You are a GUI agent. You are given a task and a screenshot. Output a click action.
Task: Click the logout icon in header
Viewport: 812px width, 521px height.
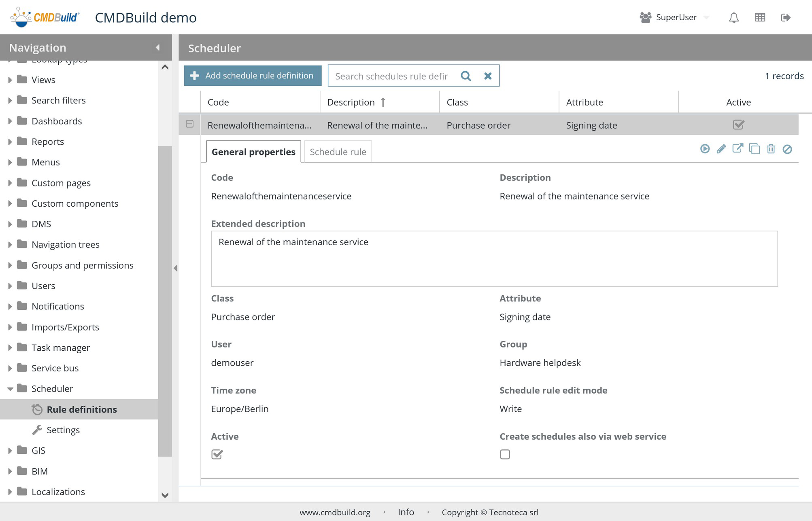[x=785, y=17]
